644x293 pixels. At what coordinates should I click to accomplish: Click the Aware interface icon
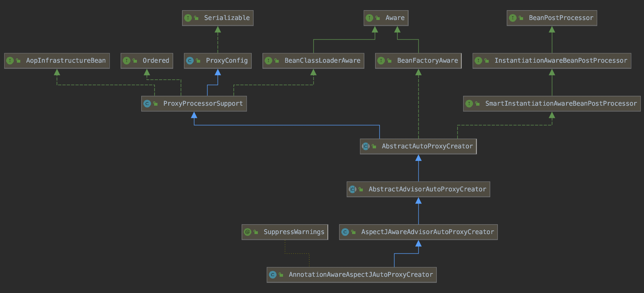click(369, 18)
